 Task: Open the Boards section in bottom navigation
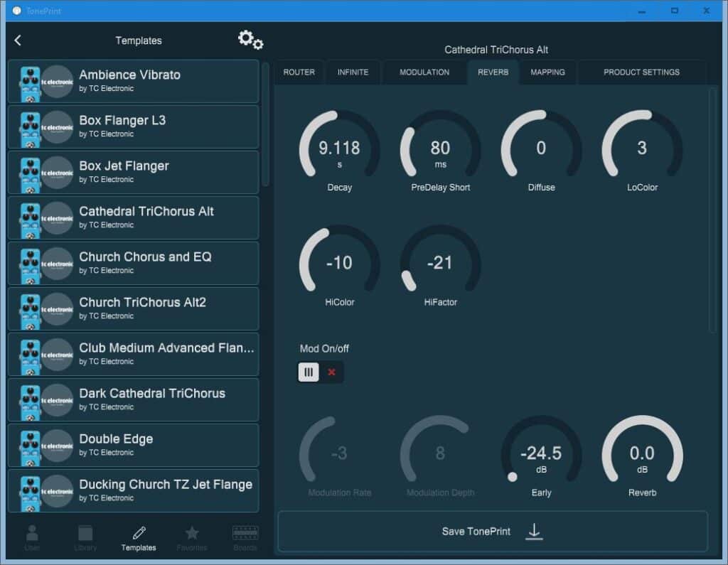(245, 537)
